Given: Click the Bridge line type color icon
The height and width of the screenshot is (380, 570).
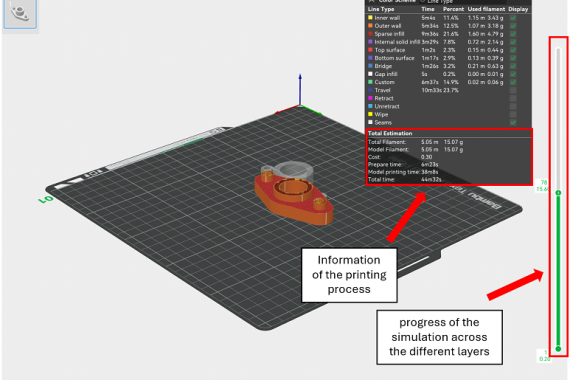Looking at the screenshot, I should [370, 66].
